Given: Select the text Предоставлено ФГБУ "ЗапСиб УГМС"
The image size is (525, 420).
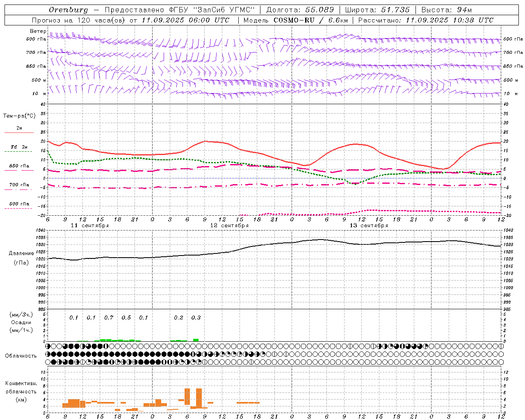Looking at the screenshot, I should click(x=180, y=10).
